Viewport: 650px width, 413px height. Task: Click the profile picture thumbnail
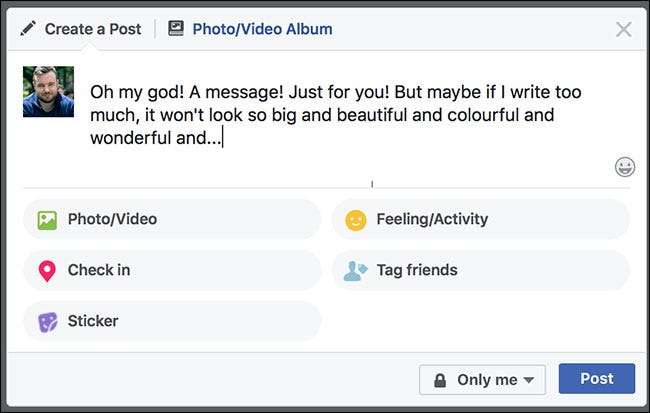coord(49,92)
